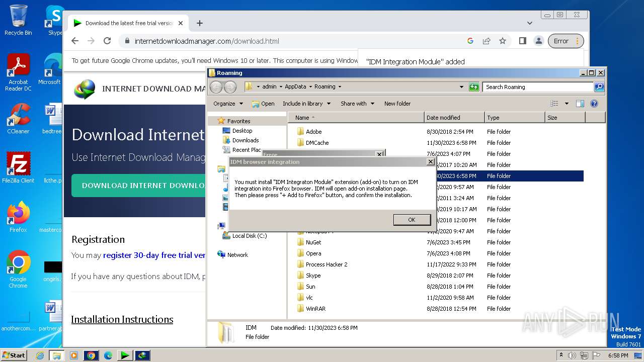Open Local Disk (C:) in navigation pane

point(250,236)
